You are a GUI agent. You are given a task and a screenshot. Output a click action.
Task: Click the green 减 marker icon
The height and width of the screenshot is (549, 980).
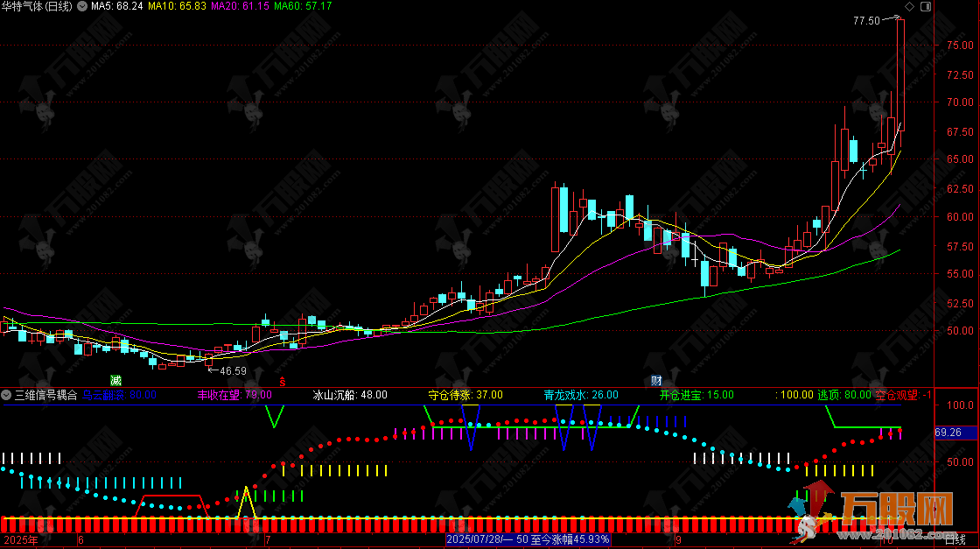pyautogui.click(x=115, y=380)
